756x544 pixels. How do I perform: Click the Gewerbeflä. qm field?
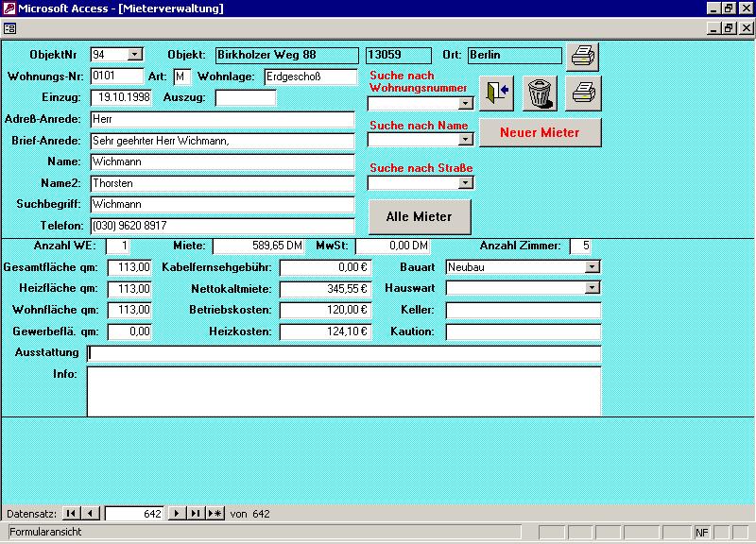click(129, 331)
